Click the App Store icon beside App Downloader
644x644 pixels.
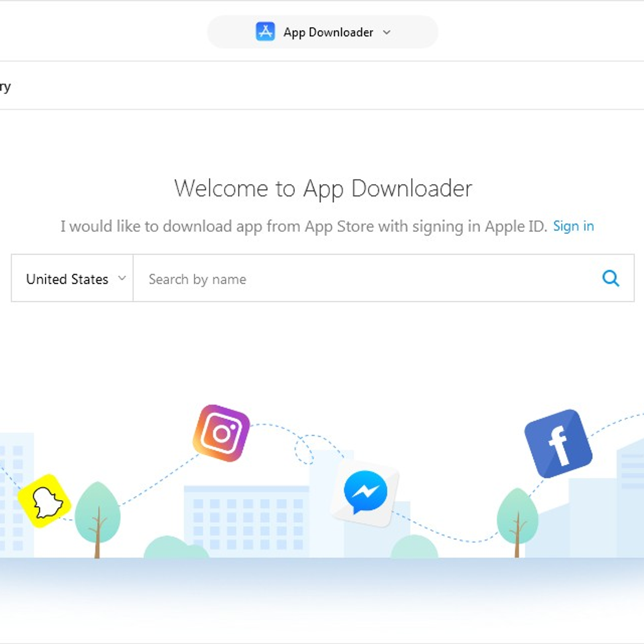tap(265, 32)
